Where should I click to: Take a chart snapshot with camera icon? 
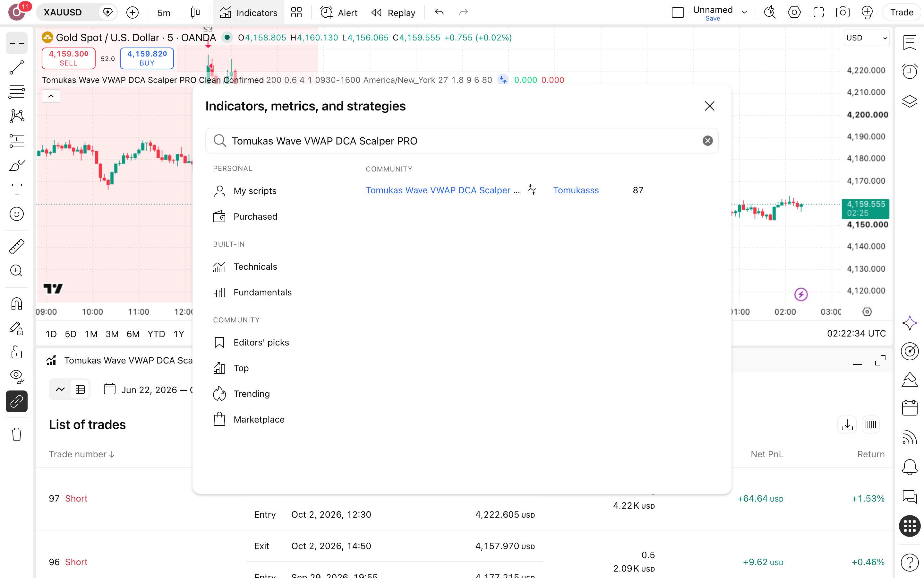coord(843,13)
